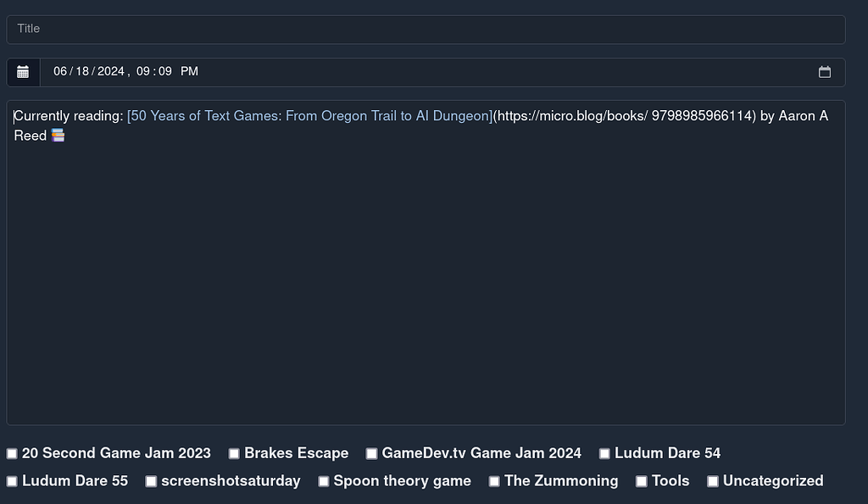Tick the Ludum Dare 54 checkbox

coord(604,454)
